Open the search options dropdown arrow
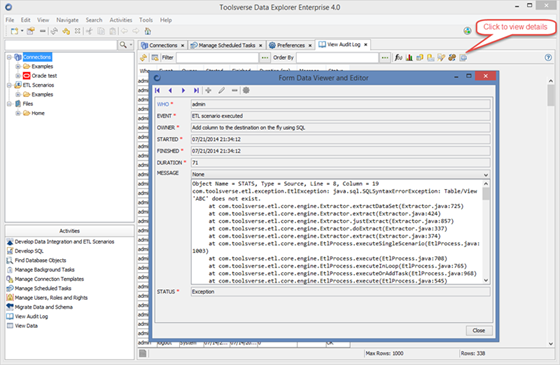 pyautogui.click(x=131, y=45)
